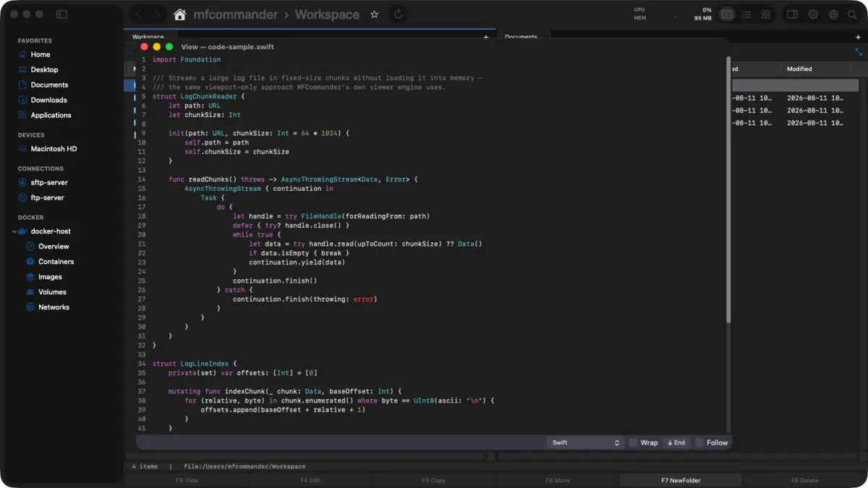Toggle the right preview panel

pos(792,14)
